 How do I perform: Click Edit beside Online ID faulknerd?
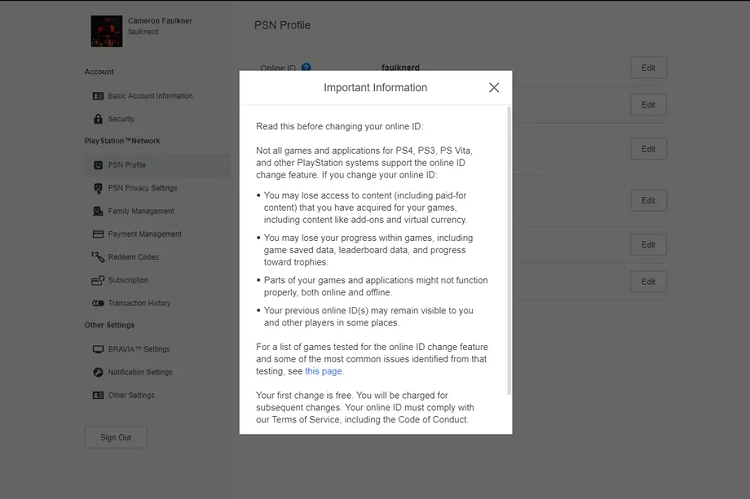click(648, 68)
